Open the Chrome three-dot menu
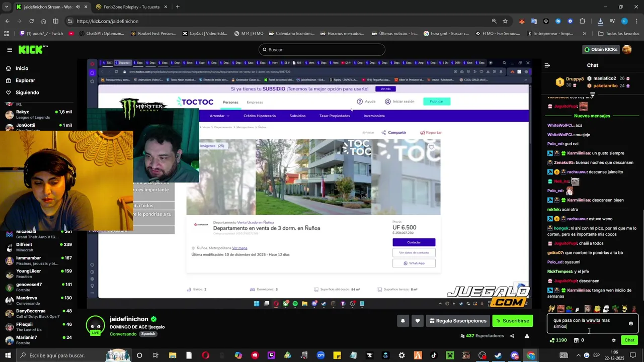This screenshot has height=362, width=644. click(636, 21)
